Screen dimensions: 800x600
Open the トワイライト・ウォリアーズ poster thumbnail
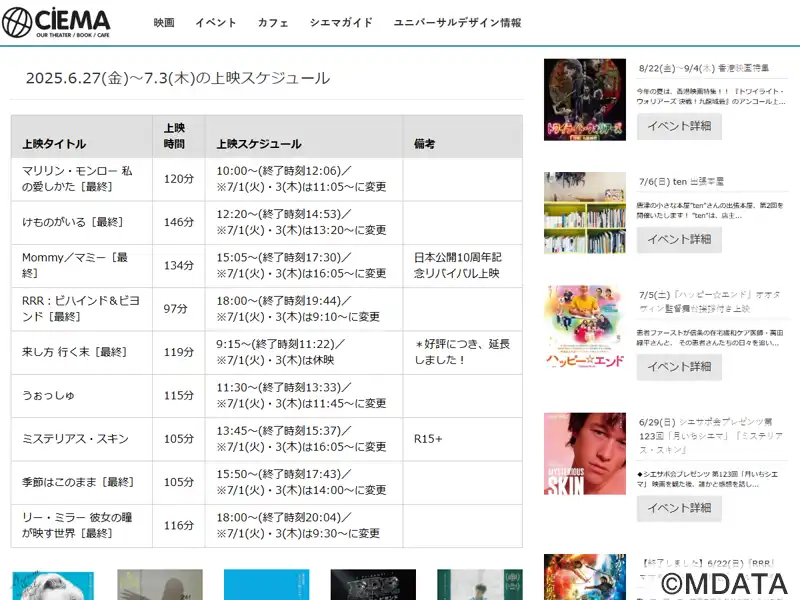[585, 99]
